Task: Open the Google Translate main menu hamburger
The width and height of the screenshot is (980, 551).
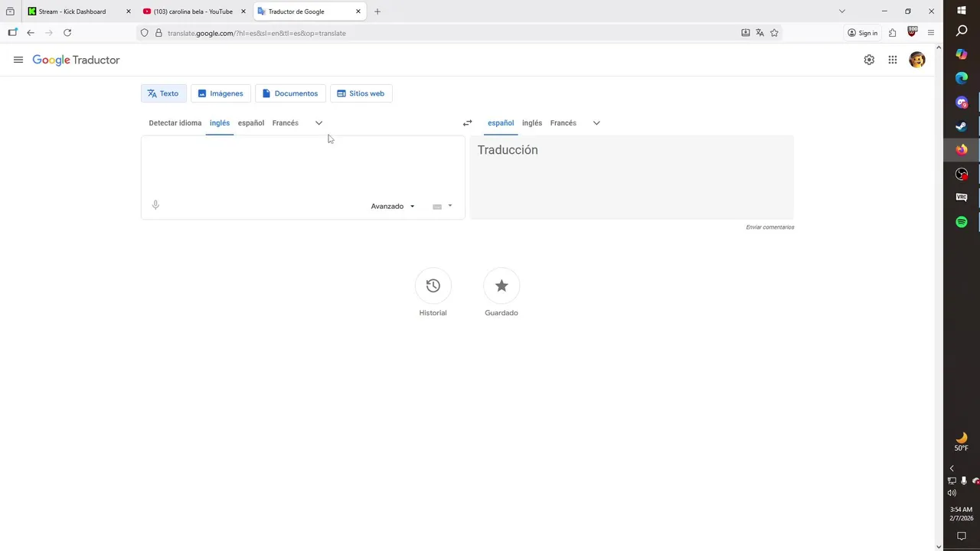Action: (18, 60)
